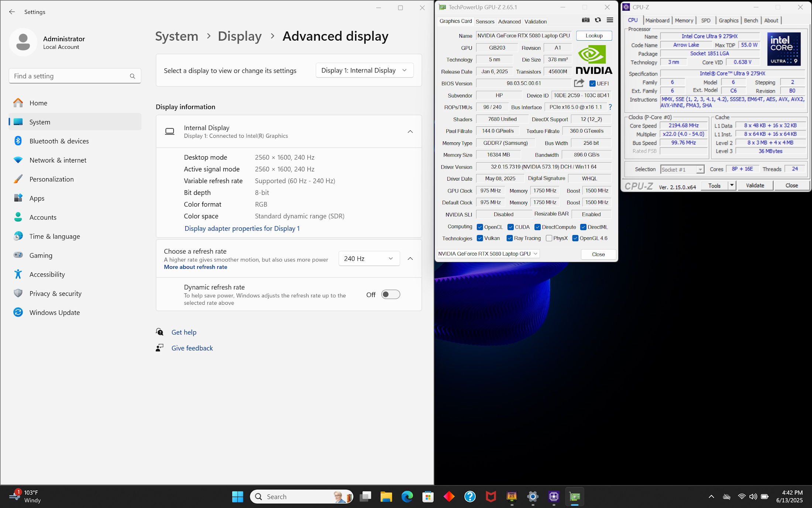Open Windows Update settings
The width and height of the screenshot is (812, 508).
(x=75, y=312)
